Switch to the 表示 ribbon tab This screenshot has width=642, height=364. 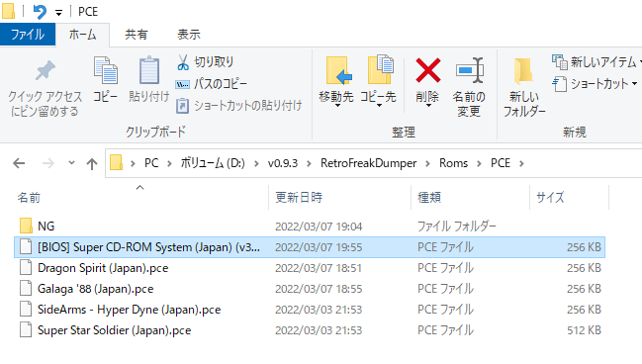point(189,35)
